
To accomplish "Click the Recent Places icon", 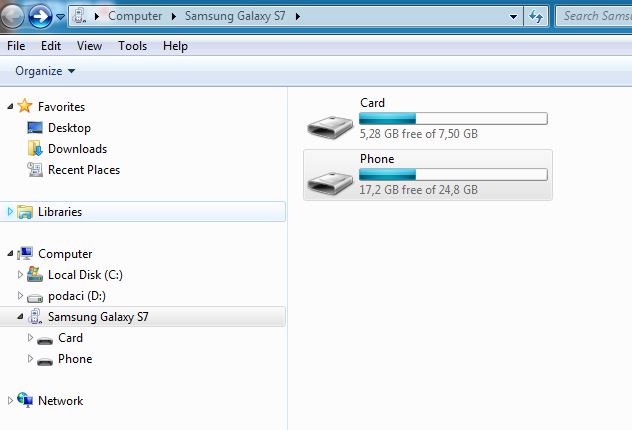I will [35, 170].
